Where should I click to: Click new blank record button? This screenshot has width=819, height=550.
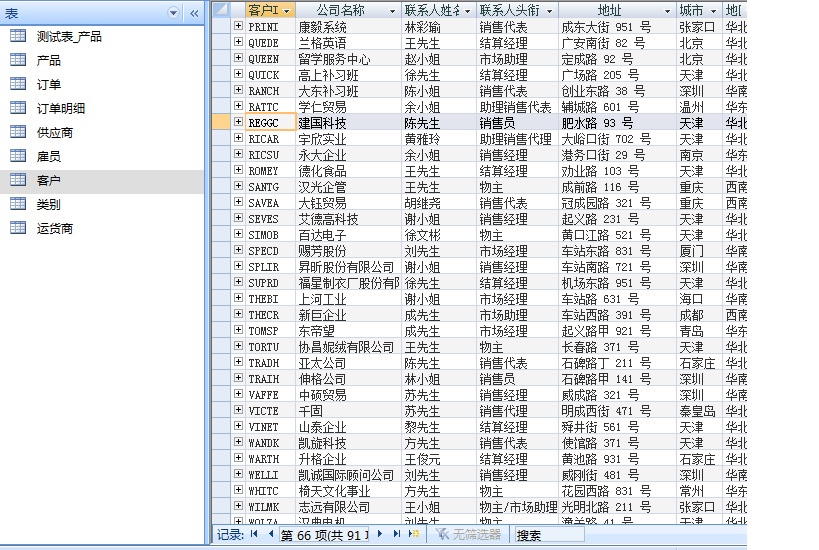(414, 535)
